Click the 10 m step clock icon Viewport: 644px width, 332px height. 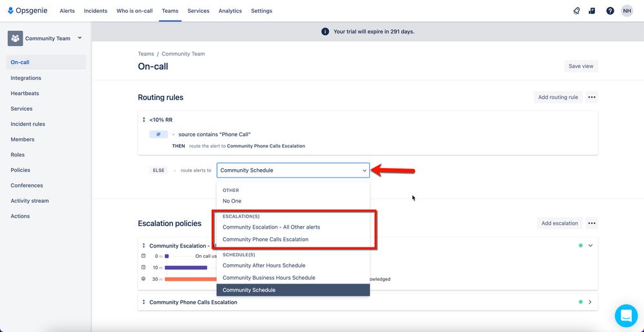click(143, 267)
